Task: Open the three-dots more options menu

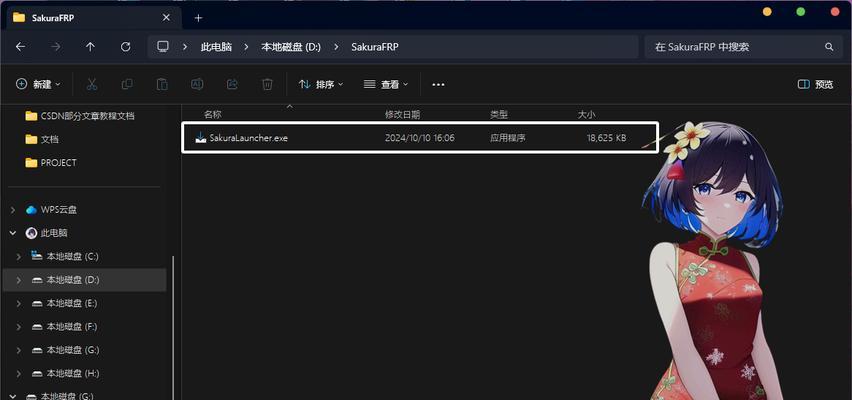Action: click(x=438, y=85)
